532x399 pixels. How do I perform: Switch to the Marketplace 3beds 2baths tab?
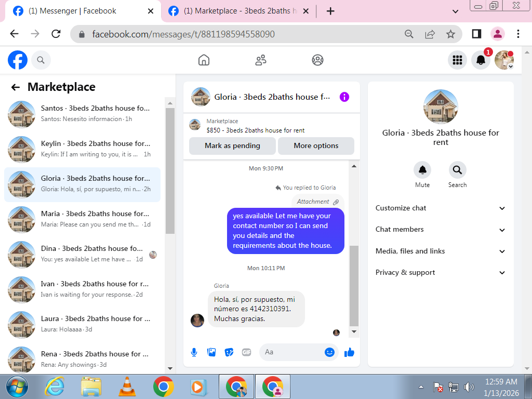(x=237, y=11)
